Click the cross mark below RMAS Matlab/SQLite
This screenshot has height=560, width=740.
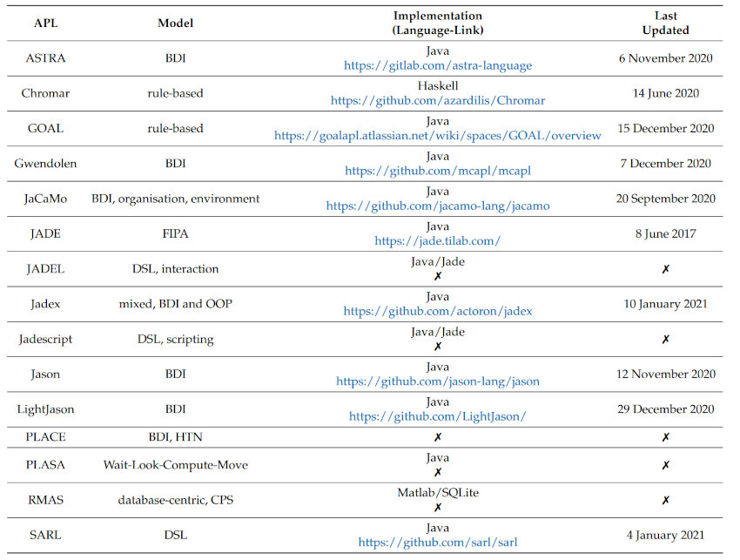438,507
